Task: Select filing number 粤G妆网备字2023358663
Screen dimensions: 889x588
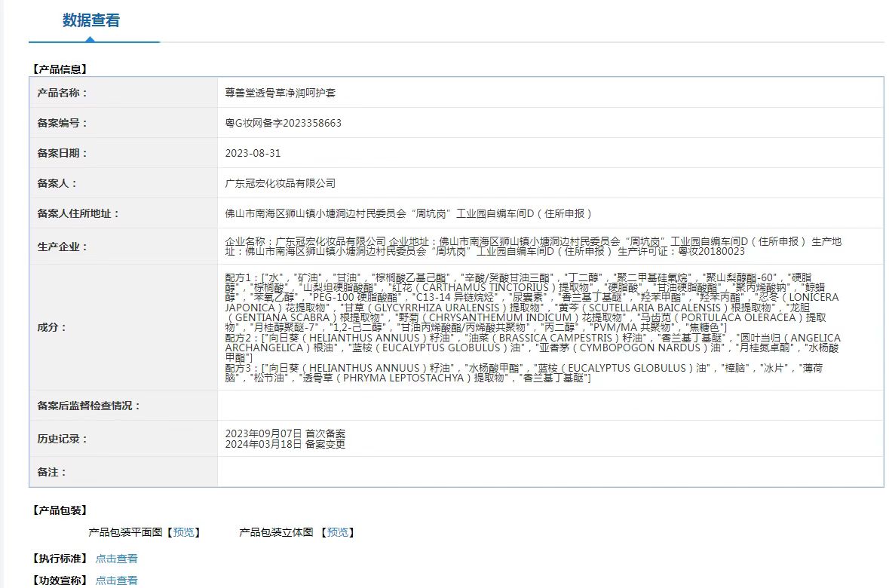Action: point(283,123)
